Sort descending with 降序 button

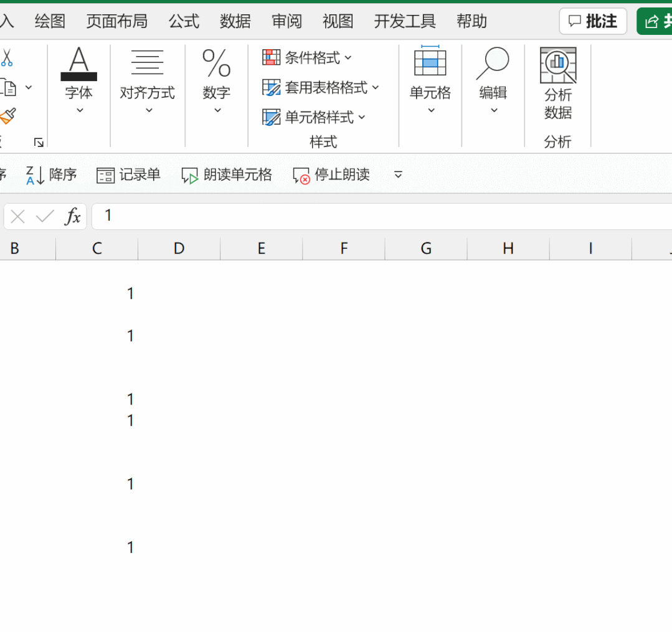tap(51, 175)
